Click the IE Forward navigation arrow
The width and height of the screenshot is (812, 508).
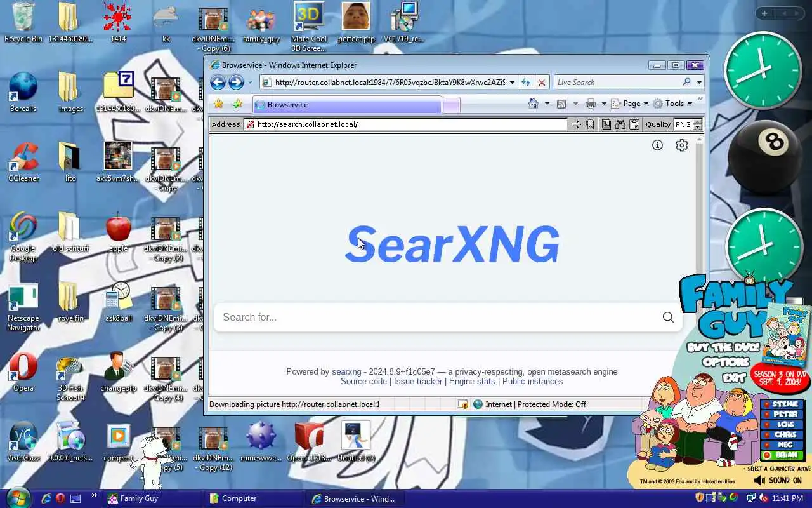[236, 82]
